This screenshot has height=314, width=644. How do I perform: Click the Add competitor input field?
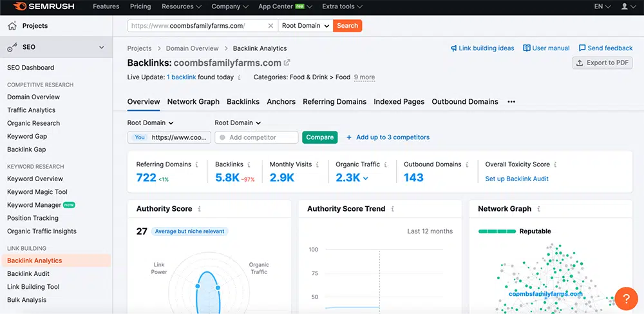coord(258,137)
